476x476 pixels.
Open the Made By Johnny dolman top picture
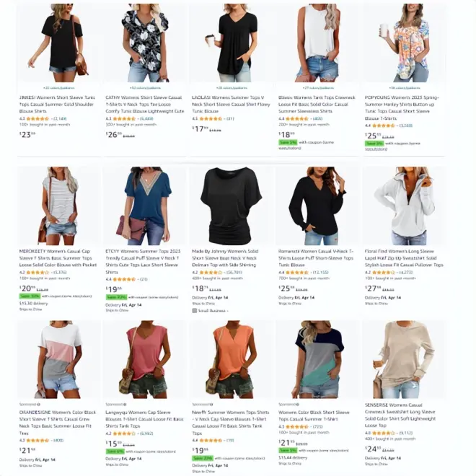pos(232,206)
